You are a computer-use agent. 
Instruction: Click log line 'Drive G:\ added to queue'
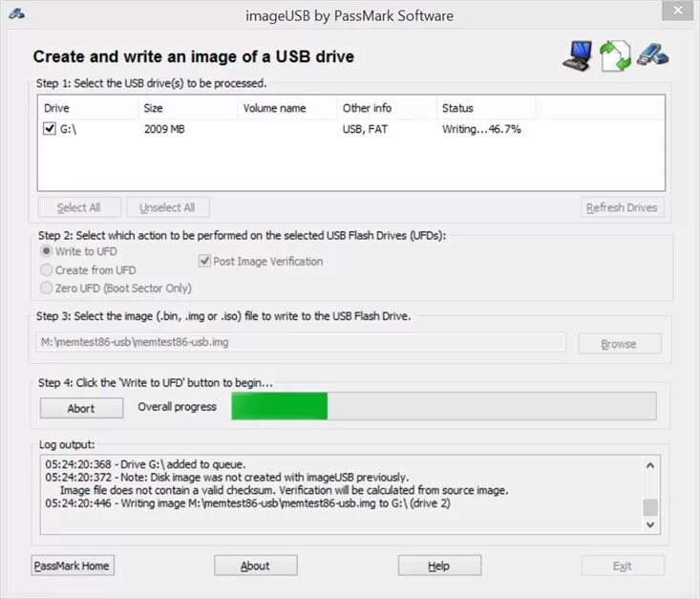click(145, 464)
